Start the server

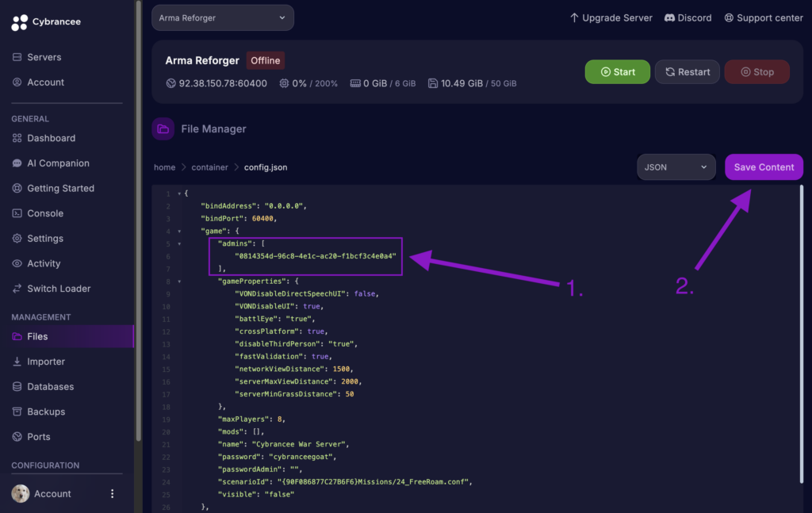tap(617, 72)
